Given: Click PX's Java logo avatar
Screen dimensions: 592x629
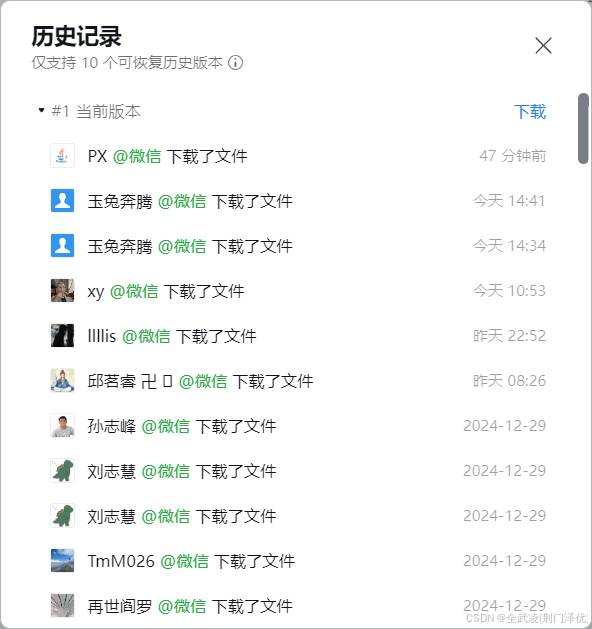Looking at the screenshot, I should coord(62,155).
